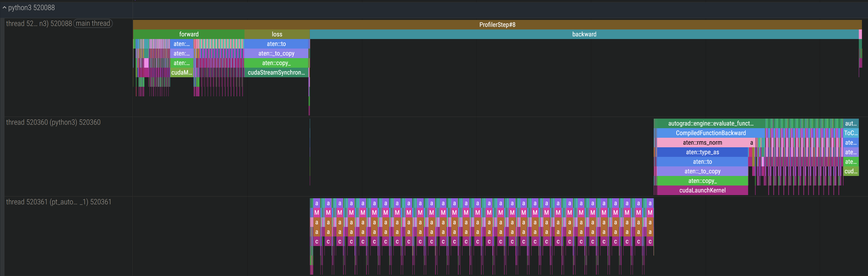Click the ToC... slice at far right

(x=850, y=133)
